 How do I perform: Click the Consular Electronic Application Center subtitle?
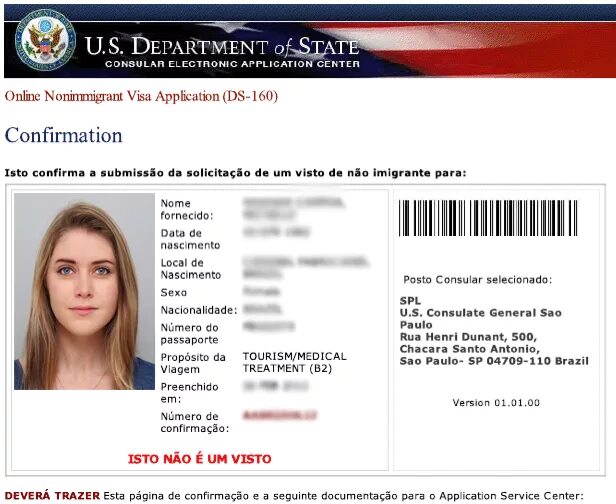(x=232, y=64)
